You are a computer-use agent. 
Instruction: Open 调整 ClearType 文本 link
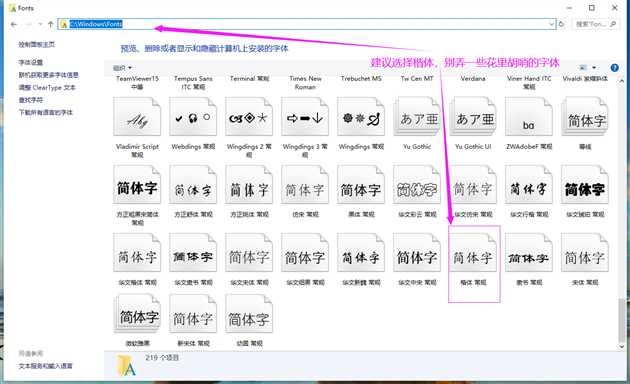[x=47, y=87]
